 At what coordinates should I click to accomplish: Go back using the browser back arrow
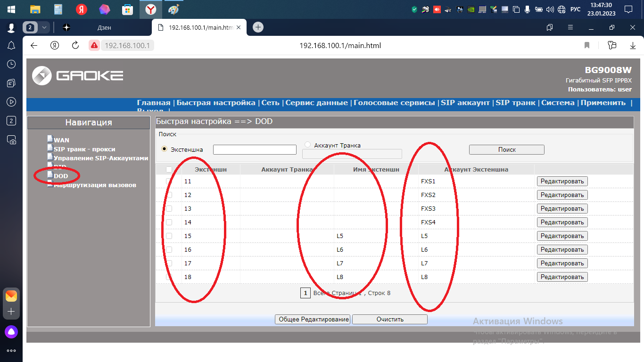click(33, 45)
